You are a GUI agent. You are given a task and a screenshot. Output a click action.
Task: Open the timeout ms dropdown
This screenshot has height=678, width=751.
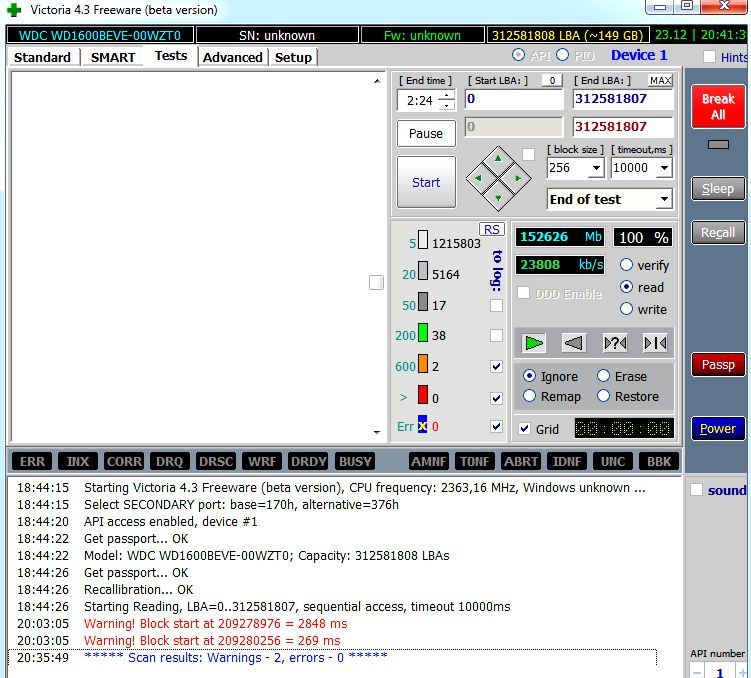[664, 168]
